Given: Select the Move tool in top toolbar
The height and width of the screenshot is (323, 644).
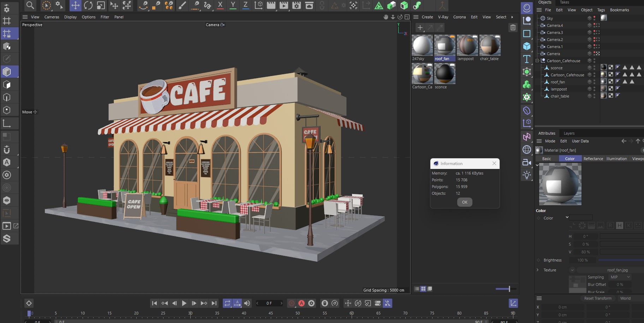Looking at the screenshot, I should (x=75, y=5).
